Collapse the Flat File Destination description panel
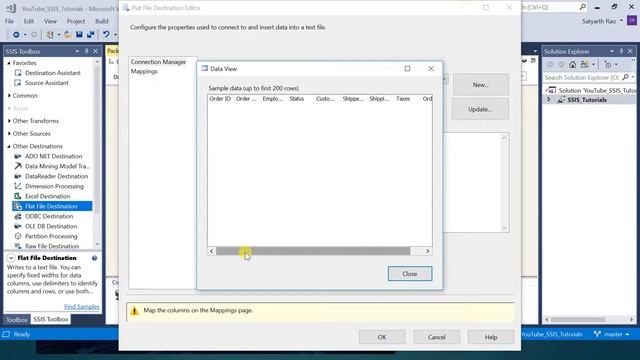The width and height of the screenshot is (640, 360). (x=11, y=258)
